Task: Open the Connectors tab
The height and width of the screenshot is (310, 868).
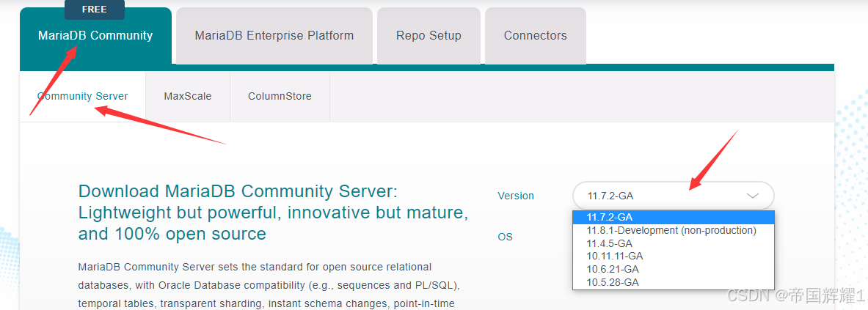Action: point(536,36)
